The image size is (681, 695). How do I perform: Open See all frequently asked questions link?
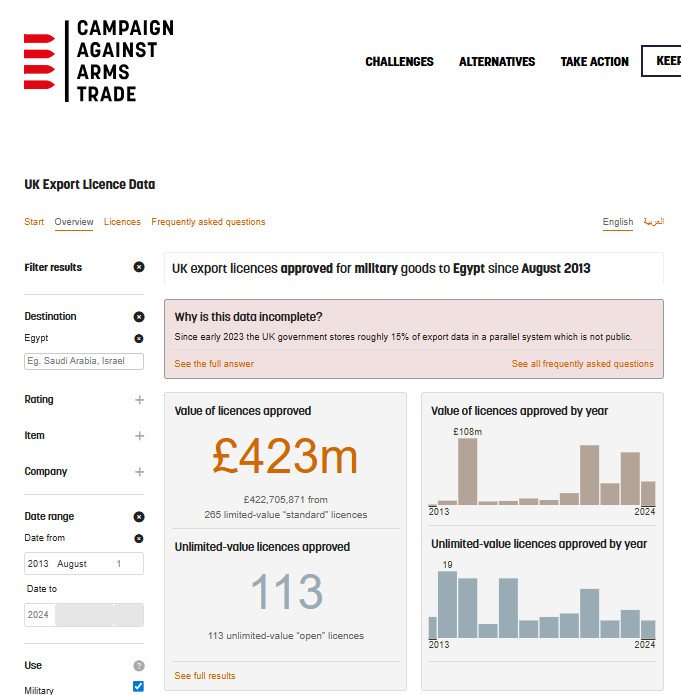[583, 364]
